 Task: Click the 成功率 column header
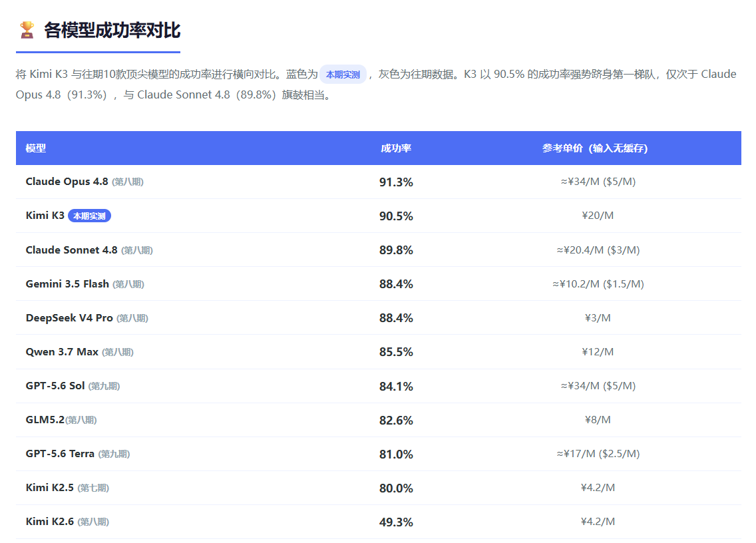(396, 148)
